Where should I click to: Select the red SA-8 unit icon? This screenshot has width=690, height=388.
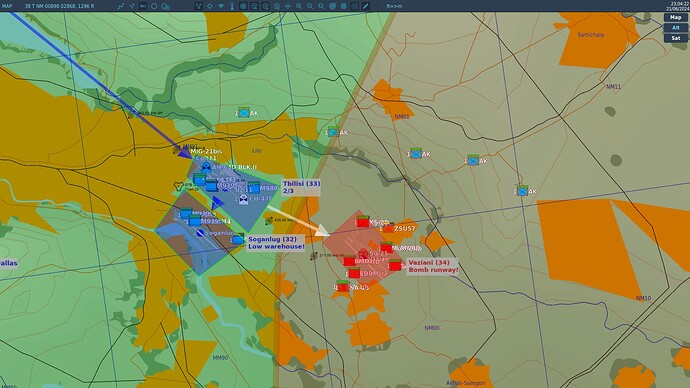click(x=343, y=287)
